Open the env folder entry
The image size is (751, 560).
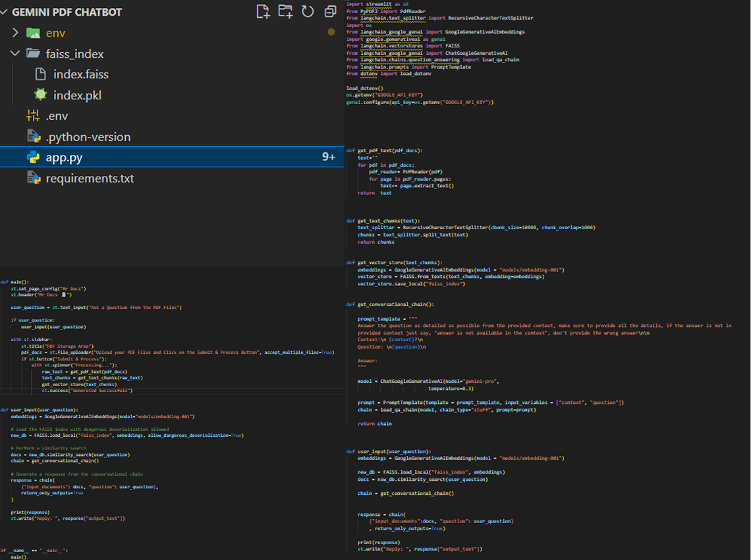(x=55, y=33)
